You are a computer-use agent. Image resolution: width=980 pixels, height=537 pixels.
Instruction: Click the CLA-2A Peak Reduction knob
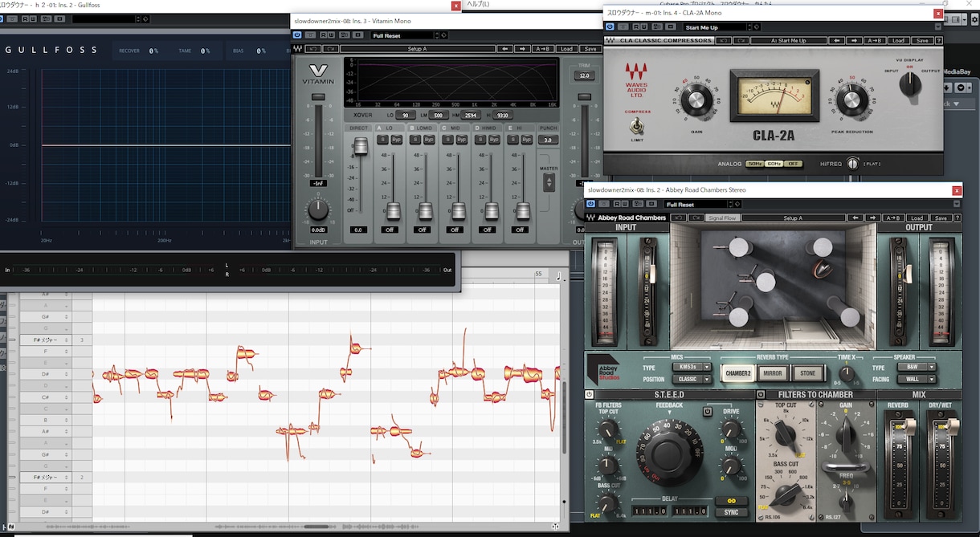pos(851,101)
